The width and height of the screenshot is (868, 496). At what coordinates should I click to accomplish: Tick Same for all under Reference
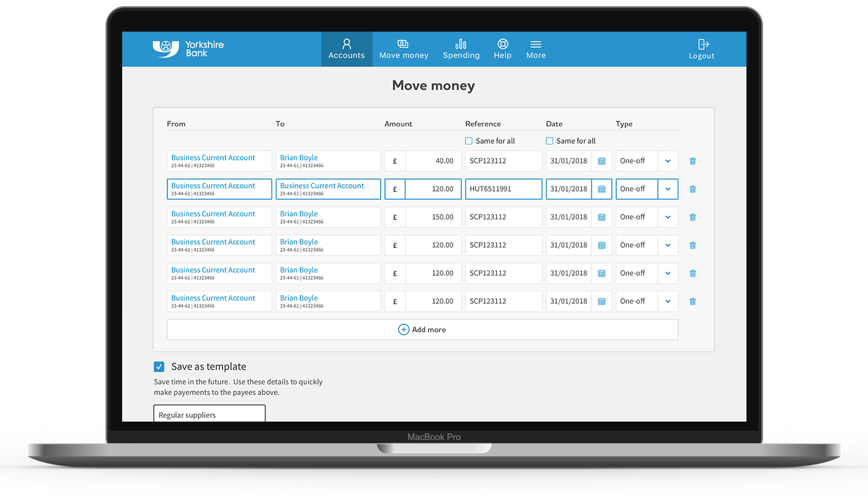coord(469,141)
